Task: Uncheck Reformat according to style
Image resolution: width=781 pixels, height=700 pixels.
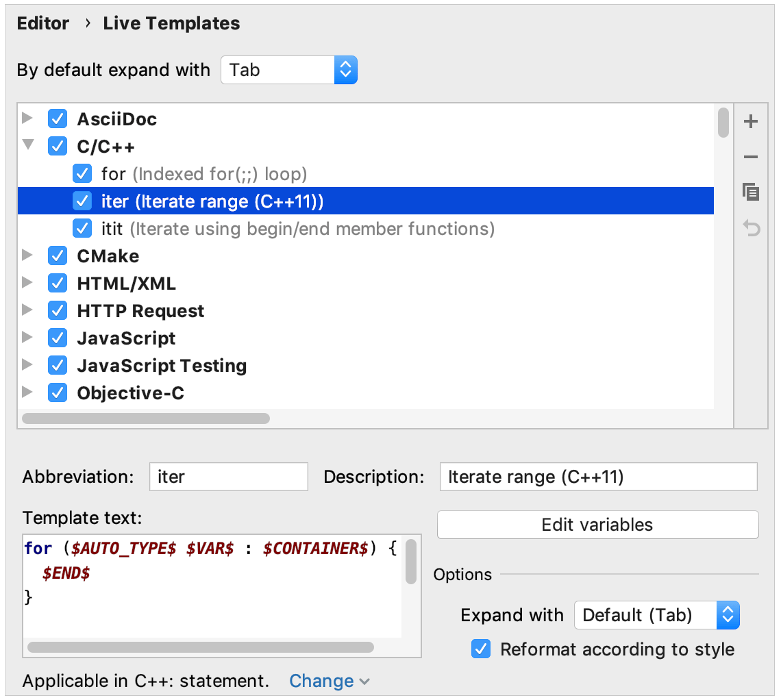Action: point(480,649)
